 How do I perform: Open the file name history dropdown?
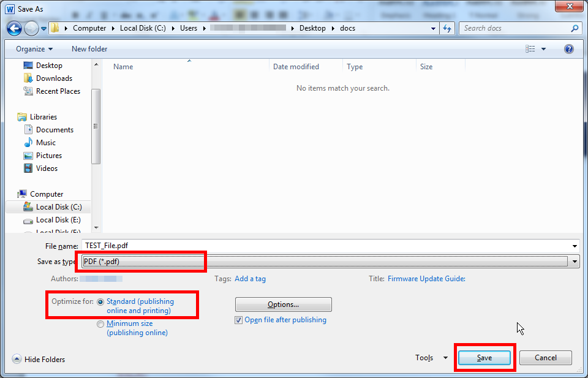tap(575, 246)
